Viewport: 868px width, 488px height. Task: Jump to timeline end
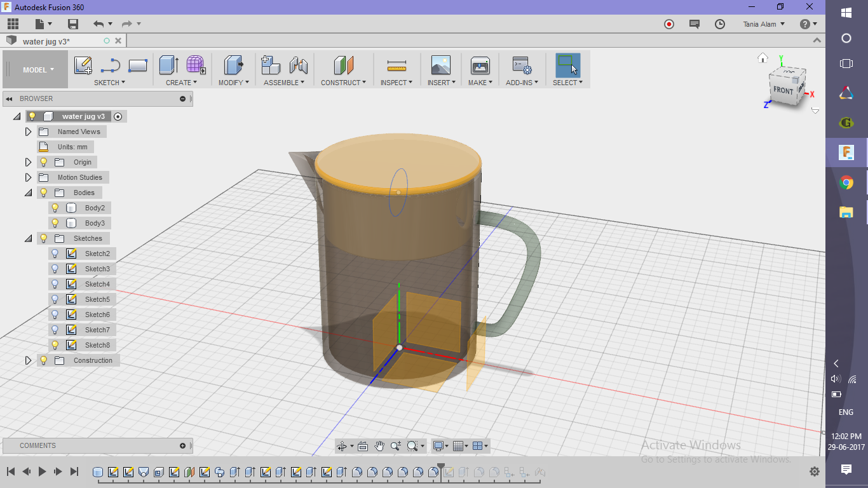click(74, 471)
